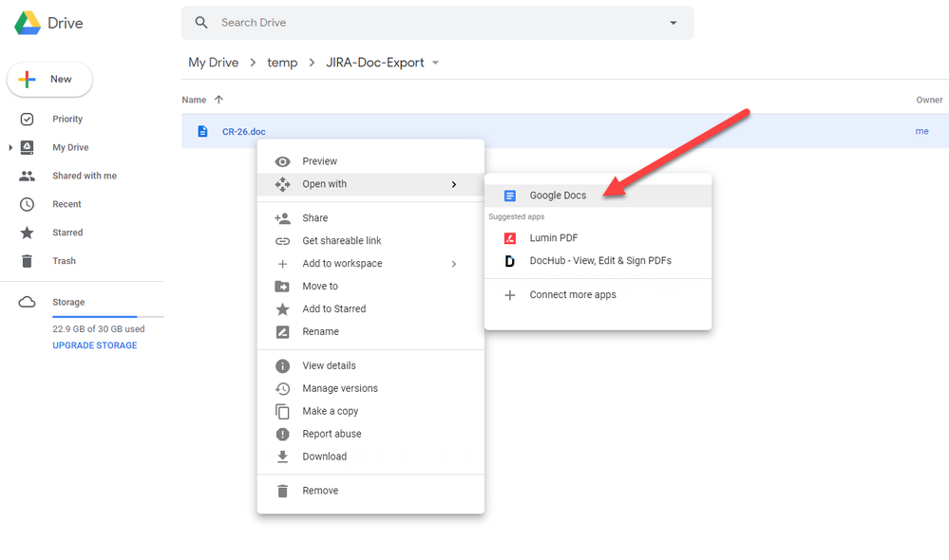The image size is (949, 560).
Task: Click the search magnifier icon
Action: coord(199,22)
